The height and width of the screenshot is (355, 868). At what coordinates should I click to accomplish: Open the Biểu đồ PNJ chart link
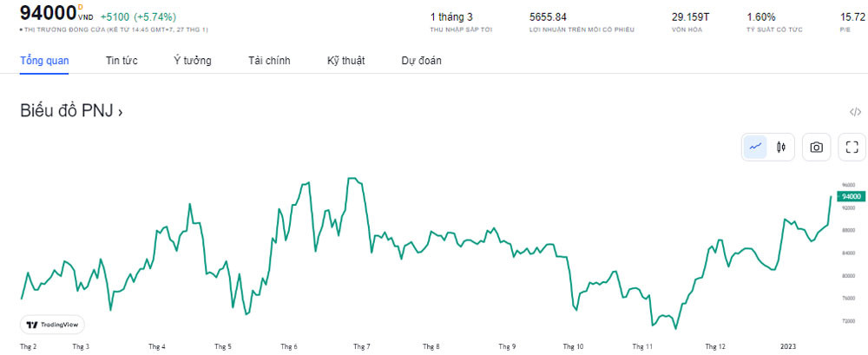pyautogui.click(x=71, y=112)
